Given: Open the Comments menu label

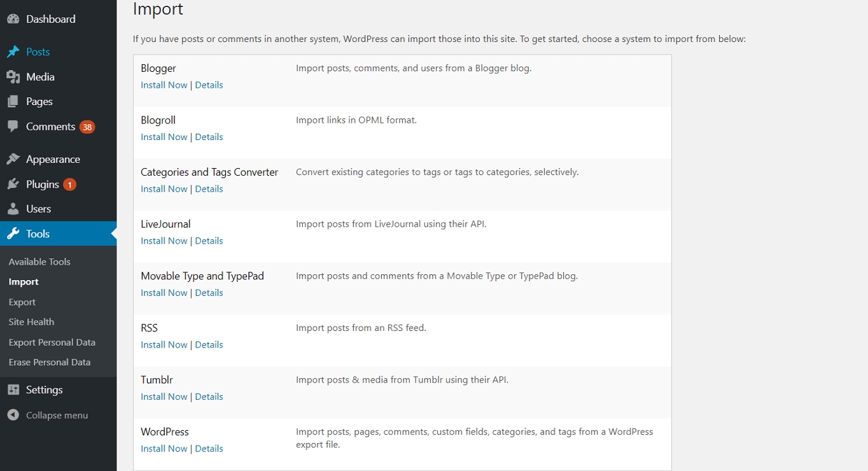Looking at the screenshot, I should (x=50, y=127).
